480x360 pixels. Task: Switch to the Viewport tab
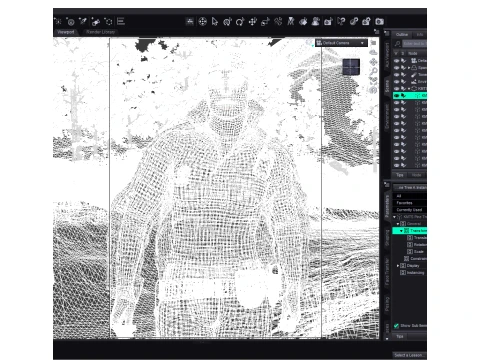click(66, 32)
